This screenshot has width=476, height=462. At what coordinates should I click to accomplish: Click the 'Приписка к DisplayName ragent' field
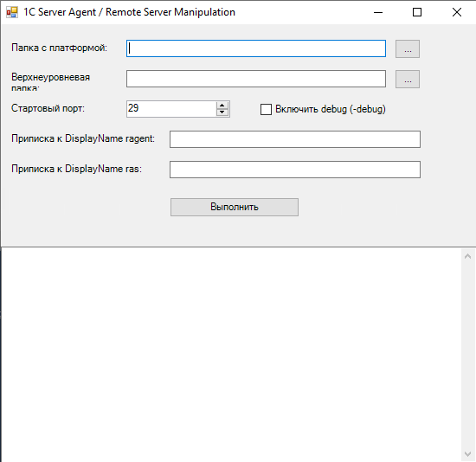click(x=295, y=139)
